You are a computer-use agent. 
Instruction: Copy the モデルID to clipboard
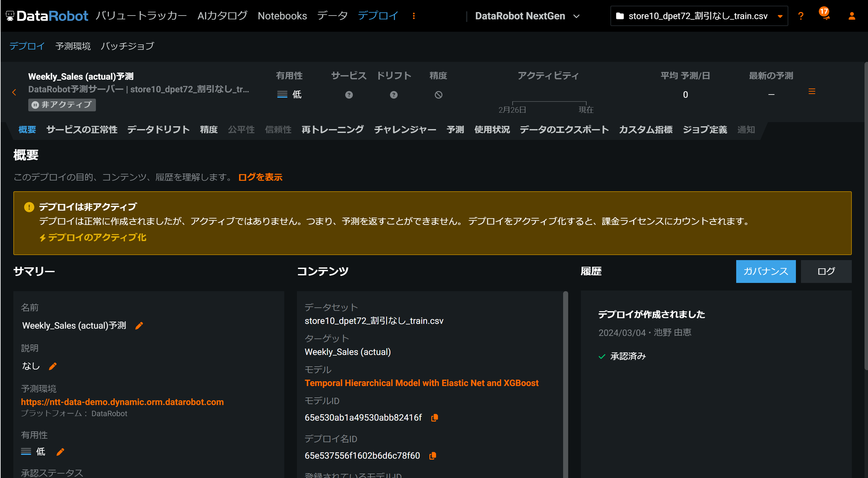[434, 418]
